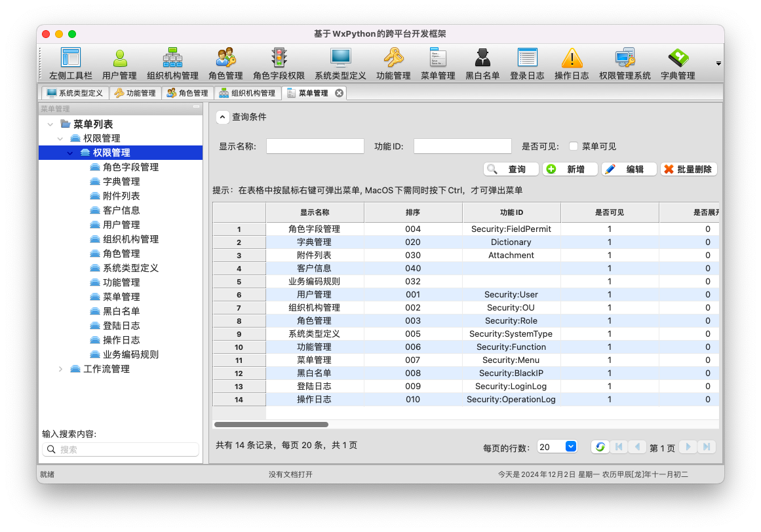
Task: Click the toolbar overflow arrow
Action: click(718, 64)
